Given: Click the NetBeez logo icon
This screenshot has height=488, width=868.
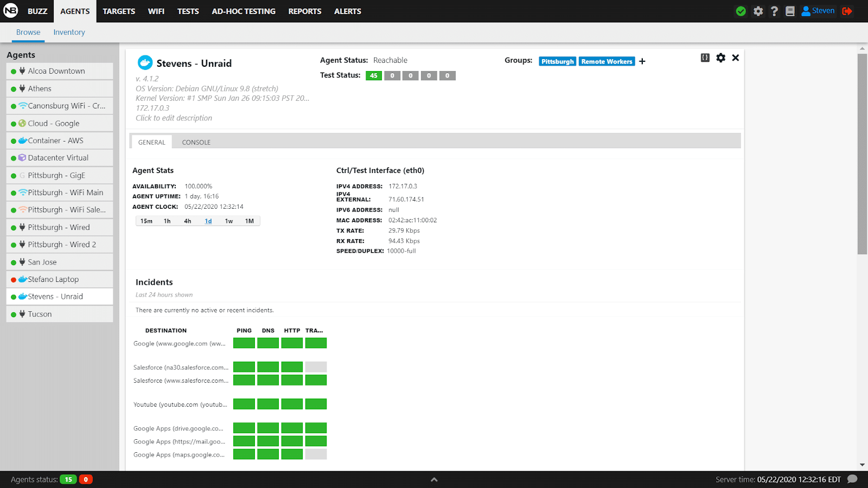Looking at the screenshot, I should 11,11.
